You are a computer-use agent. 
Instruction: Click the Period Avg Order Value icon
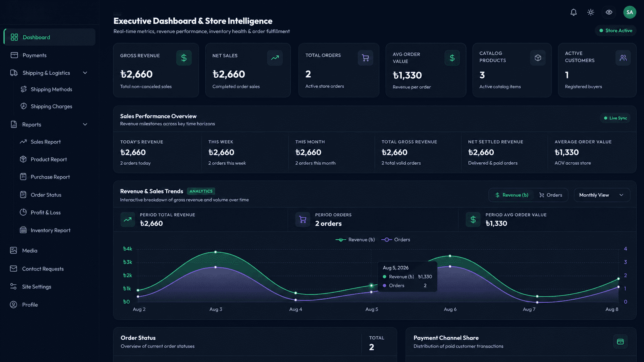[x=473, y=220]
